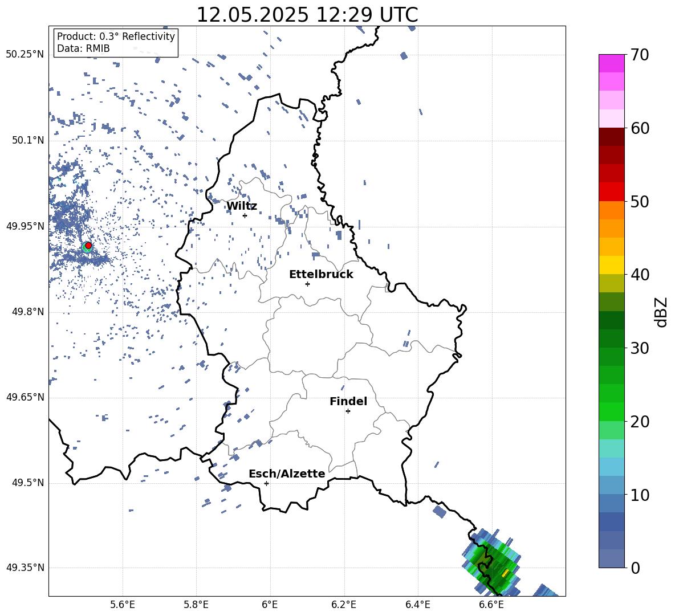
Task: Click the Findel station label
Action: tap(348, 401)
